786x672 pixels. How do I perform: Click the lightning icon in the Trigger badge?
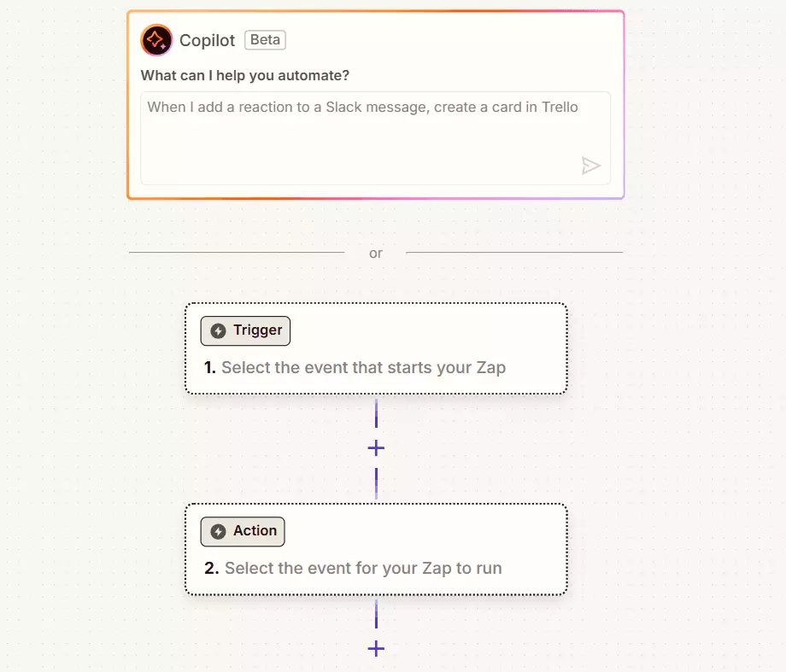219,331
